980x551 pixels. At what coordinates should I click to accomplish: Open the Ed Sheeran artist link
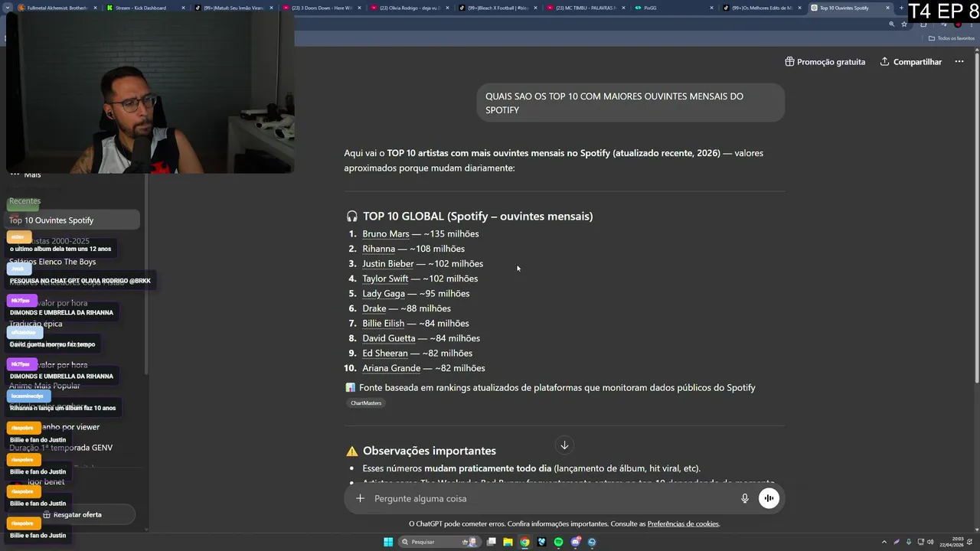point(385,354)
